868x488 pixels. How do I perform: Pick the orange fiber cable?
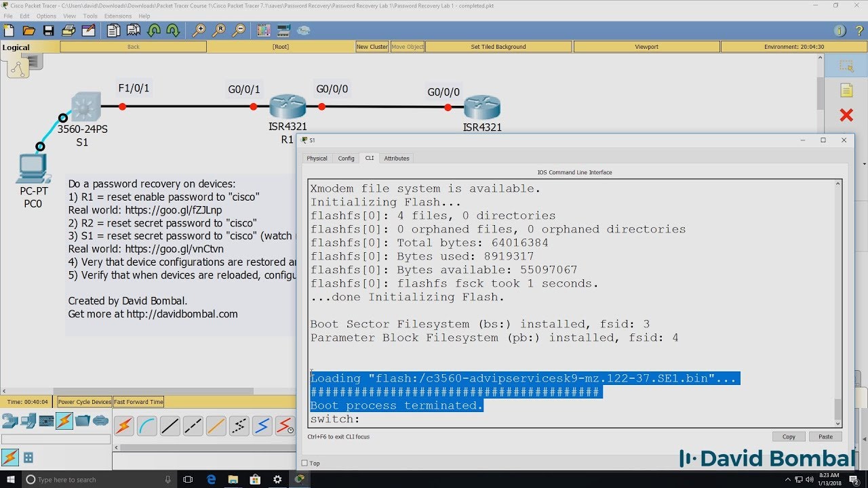216,426
